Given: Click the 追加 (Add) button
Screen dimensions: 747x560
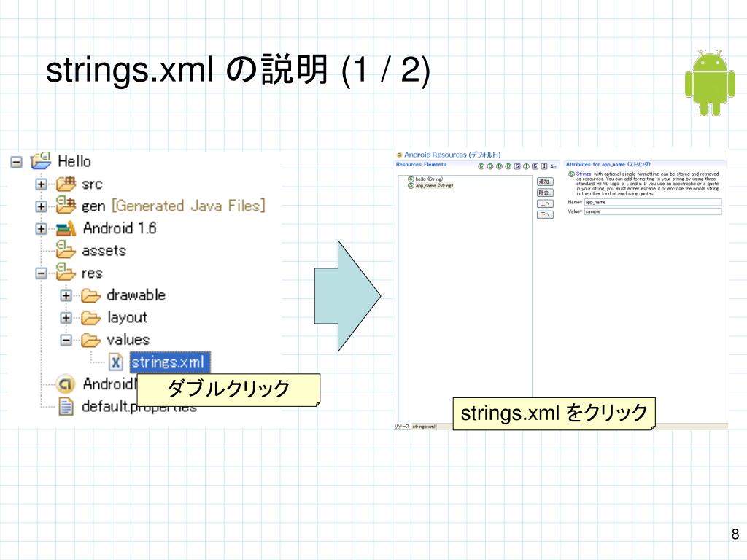Looking at the screenshot, I should pyautogui.click(x=545, y=182).
